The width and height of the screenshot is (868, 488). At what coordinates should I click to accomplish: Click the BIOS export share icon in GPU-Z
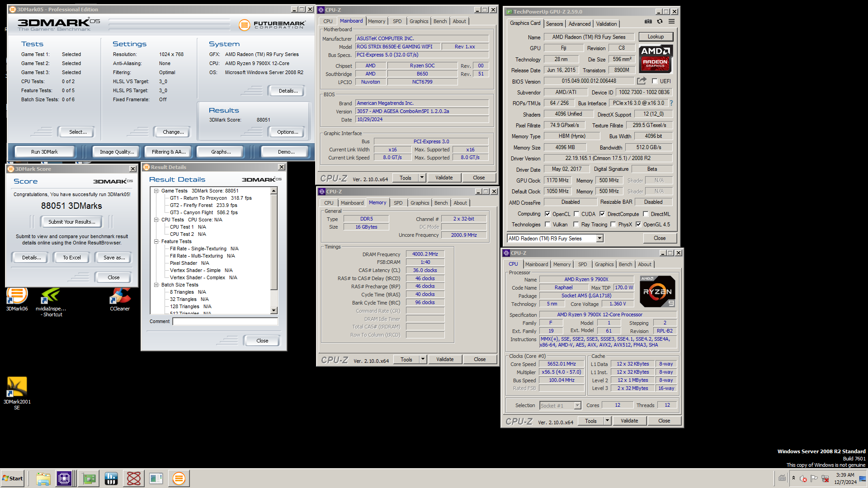tap(642, 81)
